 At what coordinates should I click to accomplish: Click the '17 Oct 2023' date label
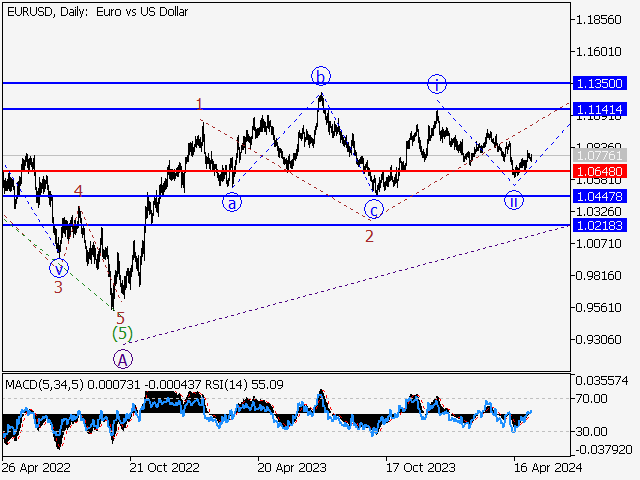coord(421,467)
